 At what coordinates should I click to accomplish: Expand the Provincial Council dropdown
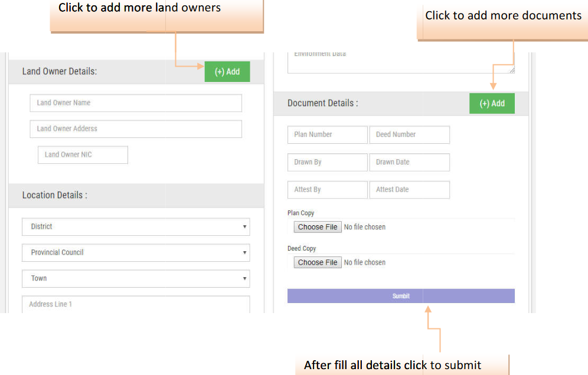pyautogui.click(x=136, y=252)
